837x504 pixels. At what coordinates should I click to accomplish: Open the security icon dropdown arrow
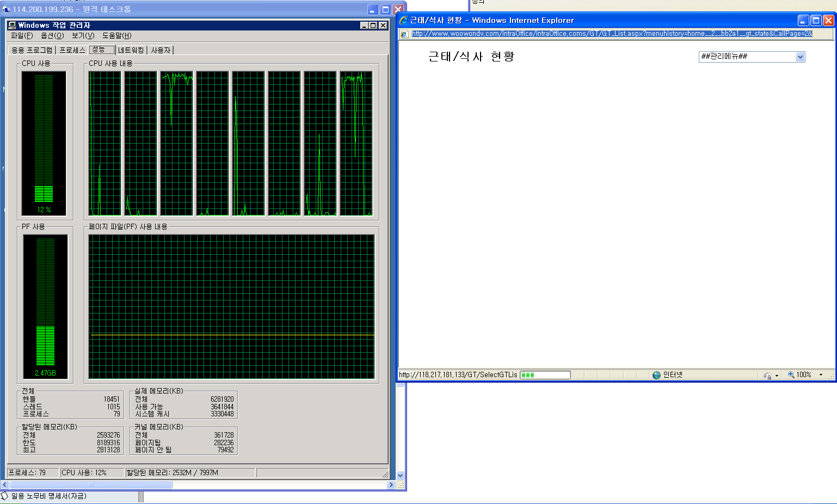pyautogui.click(x=777, y=376)
